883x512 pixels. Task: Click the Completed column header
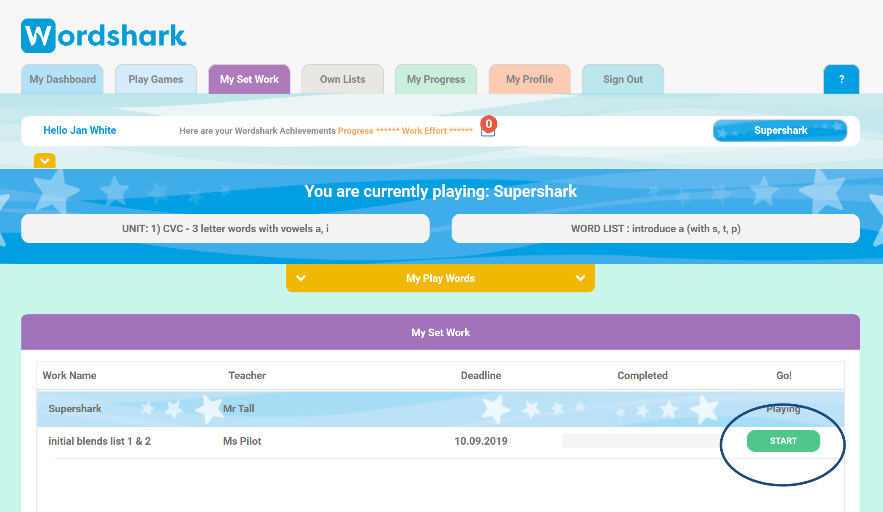point(643,376)
